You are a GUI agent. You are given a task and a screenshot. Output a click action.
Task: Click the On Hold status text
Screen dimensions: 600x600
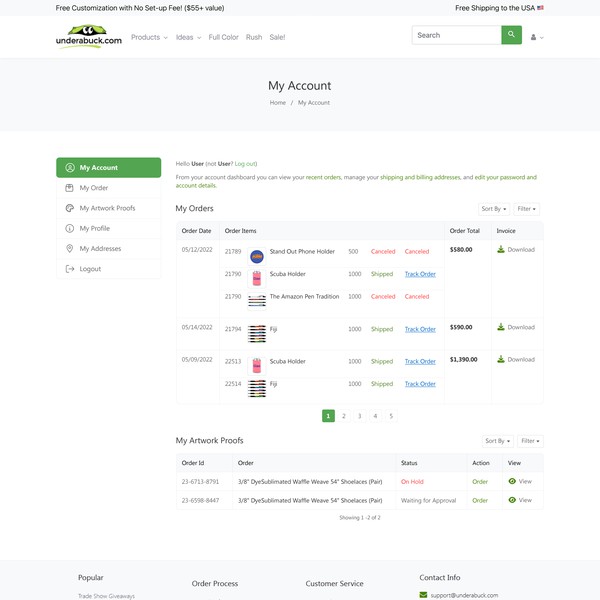point(412,482)
